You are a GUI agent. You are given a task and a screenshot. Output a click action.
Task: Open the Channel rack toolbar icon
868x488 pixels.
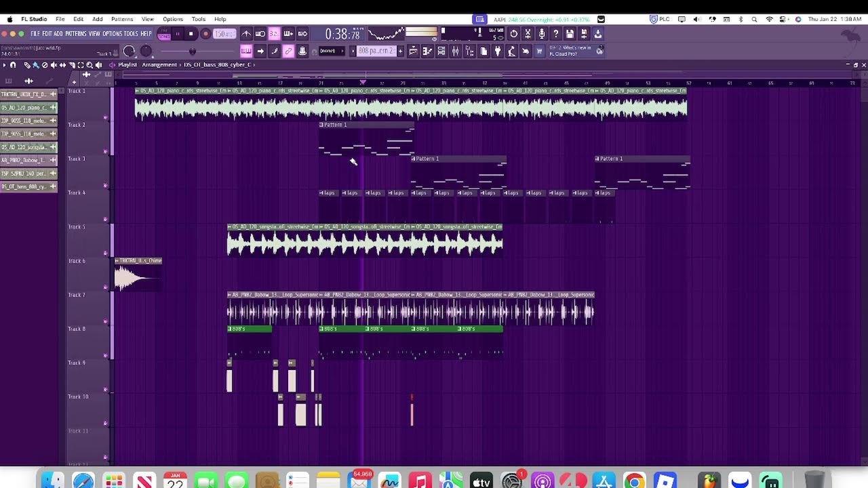441,51
